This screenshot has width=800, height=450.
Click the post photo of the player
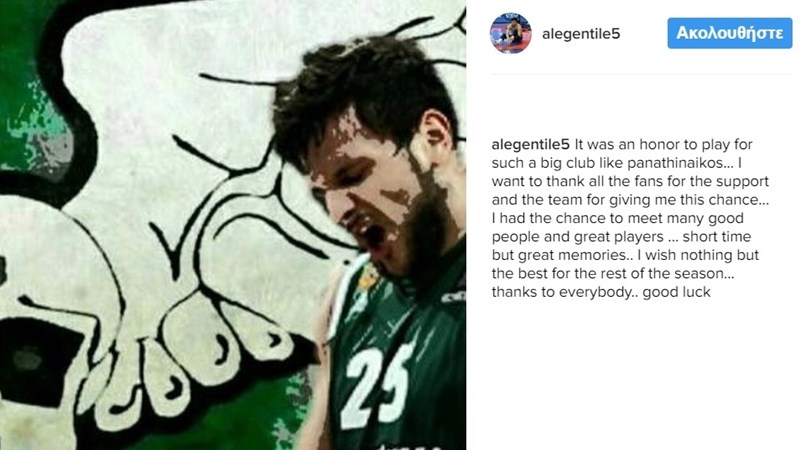[233, 225]
